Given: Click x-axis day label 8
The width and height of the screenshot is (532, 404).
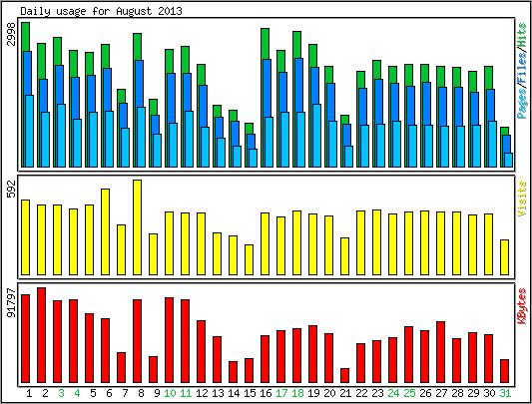Looking at the screenshot, I should tap(141, 393).
